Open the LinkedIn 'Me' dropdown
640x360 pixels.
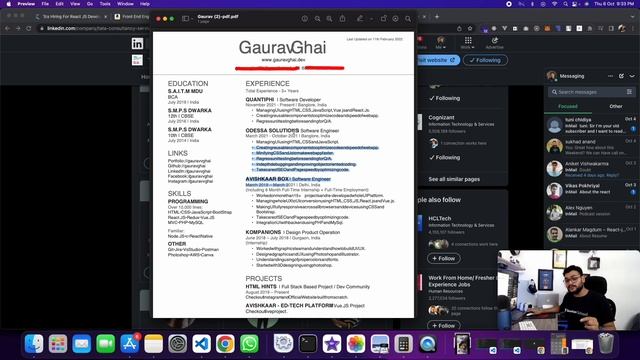coord(440,43)
